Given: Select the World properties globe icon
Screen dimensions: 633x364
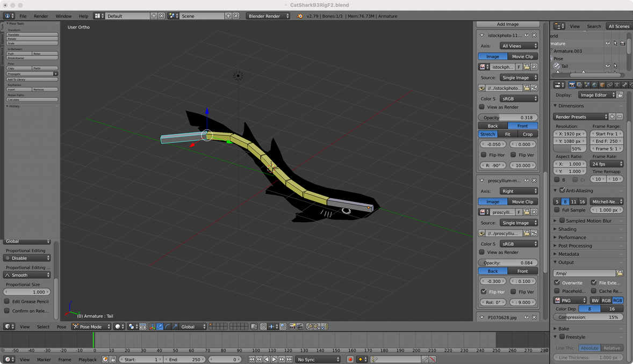Looking at the screenshot, I should point(594,84).
